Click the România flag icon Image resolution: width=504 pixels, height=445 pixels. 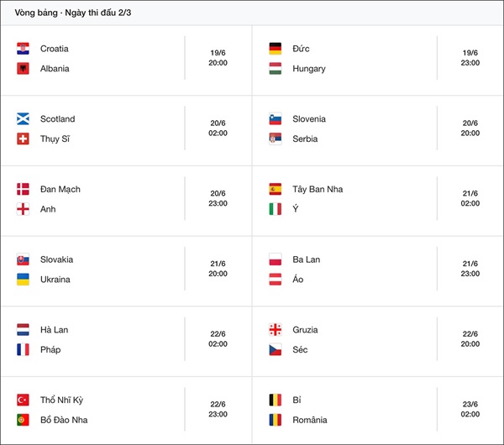point(275,420)
